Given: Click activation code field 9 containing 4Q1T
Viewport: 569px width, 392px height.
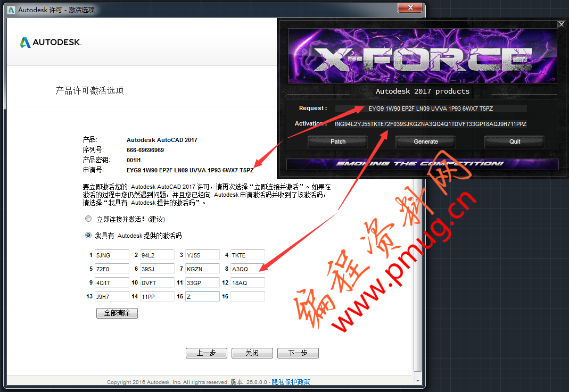Looking at the screenshot, I should click(112, 282).
